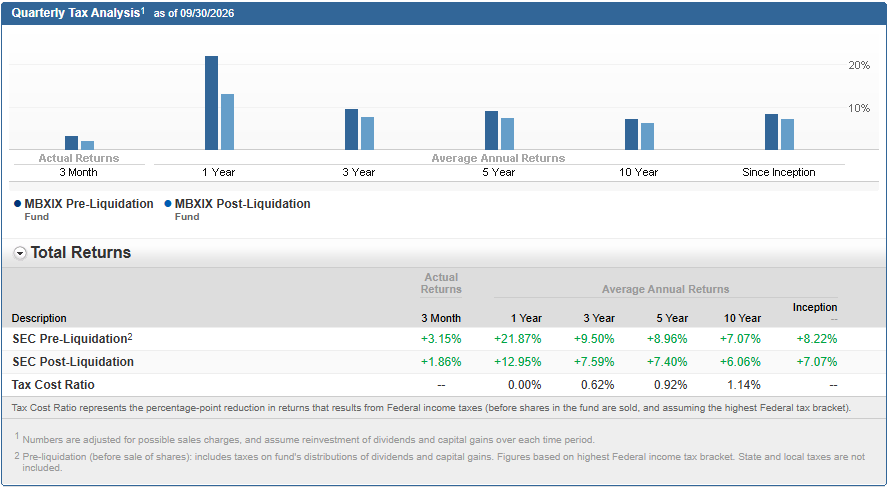
Task: Click the +1.86% post-liquidation value
Action: (x=441, y=362)
